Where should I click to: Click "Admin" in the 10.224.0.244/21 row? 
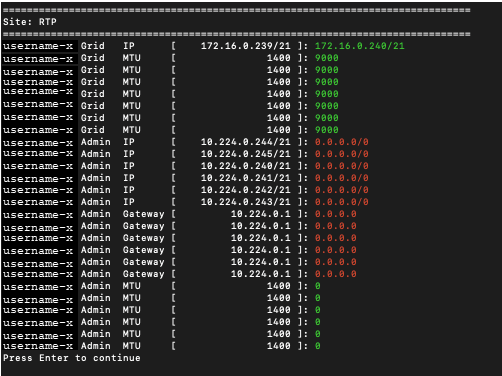96,142
